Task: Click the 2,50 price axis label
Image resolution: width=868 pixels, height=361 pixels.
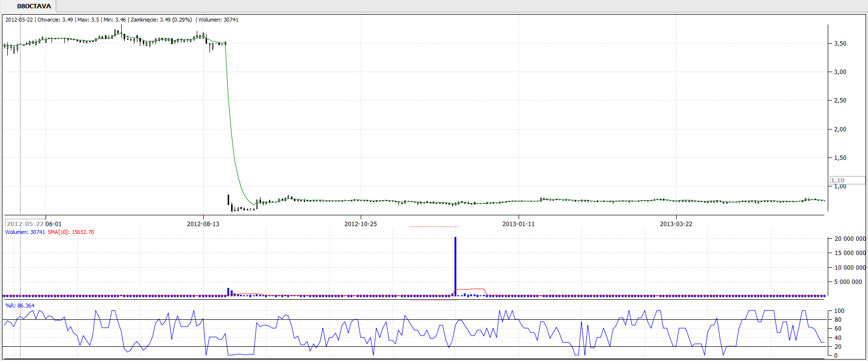Action: (840, 101)
